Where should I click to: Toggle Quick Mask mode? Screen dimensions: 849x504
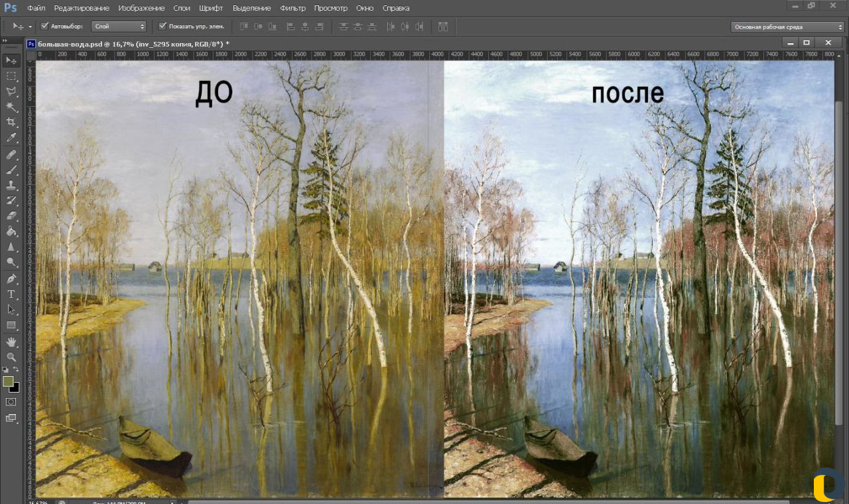[x=11, y=402]
